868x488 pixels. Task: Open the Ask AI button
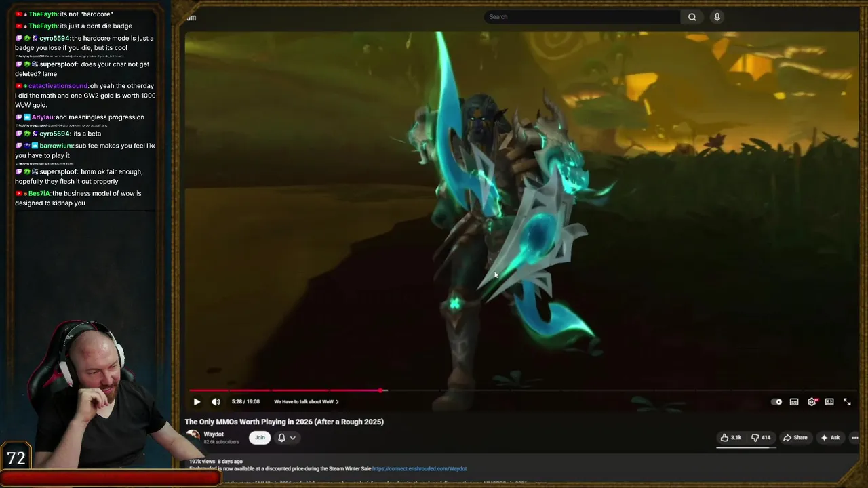pyautogui.click(x=831, y=438)
